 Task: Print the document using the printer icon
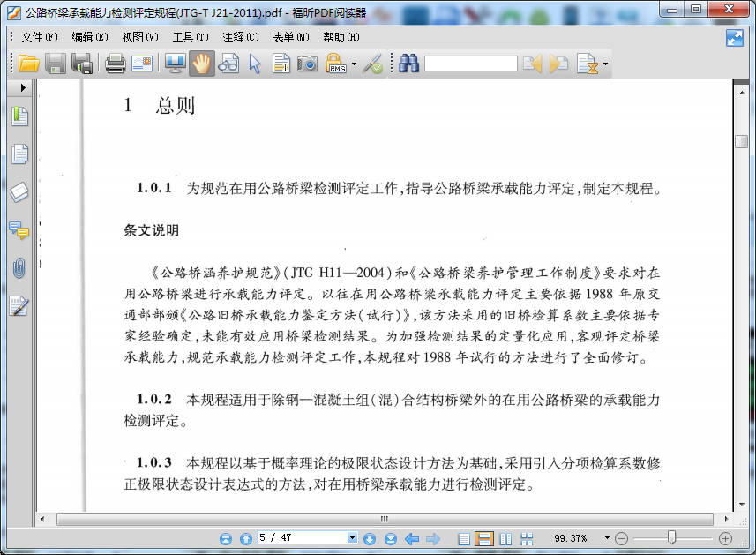point(116,64)
